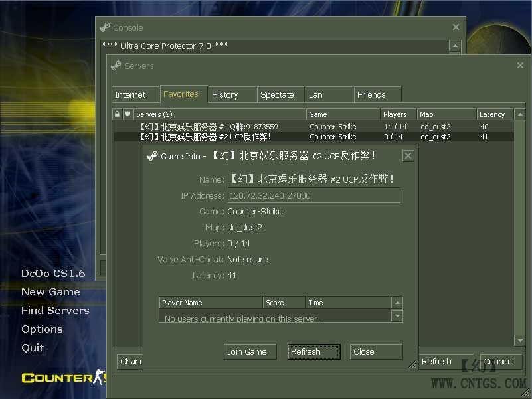Select Quit from main menu

(33, 348)
